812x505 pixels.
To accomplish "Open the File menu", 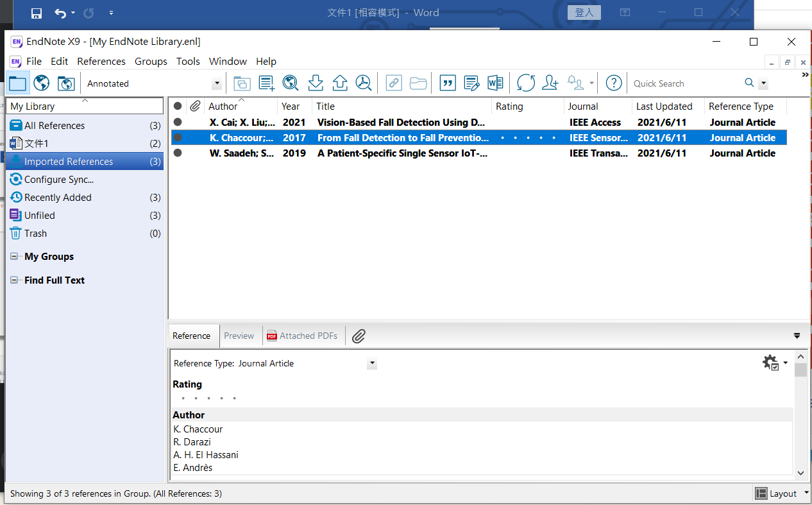I will tap(34, 61).
